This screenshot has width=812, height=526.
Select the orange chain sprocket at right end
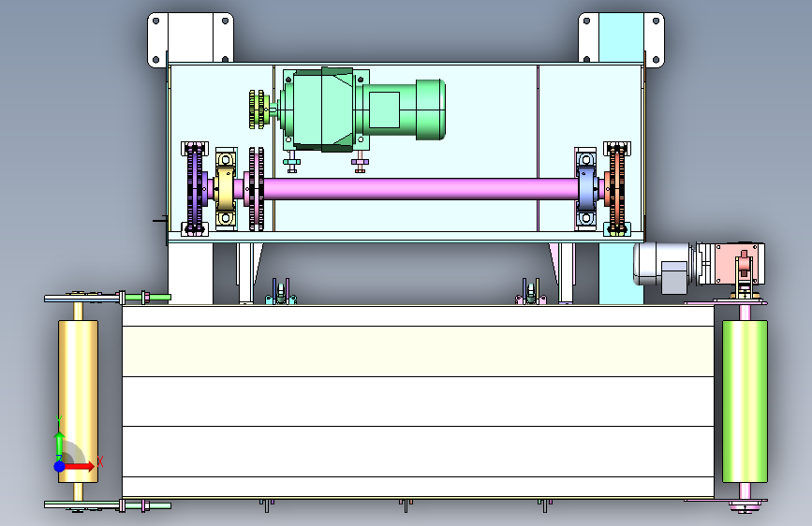(x=616, y=189)
